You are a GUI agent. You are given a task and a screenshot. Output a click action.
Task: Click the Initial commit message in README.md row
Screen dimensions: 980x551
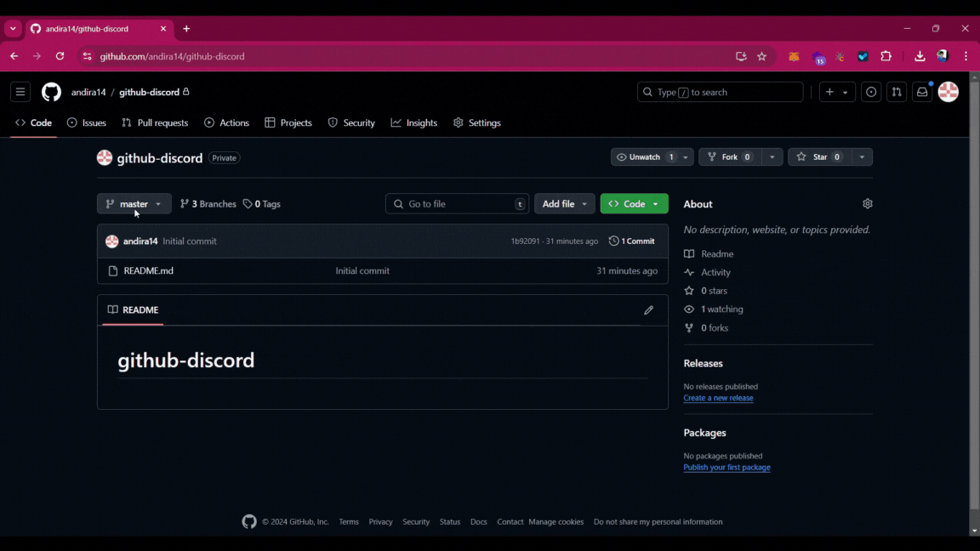pos(362,271)
